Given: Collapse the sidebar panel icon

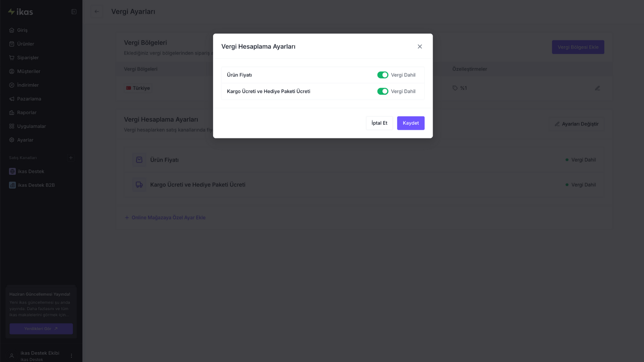Looking at the screenshot, I should (74, 12).
